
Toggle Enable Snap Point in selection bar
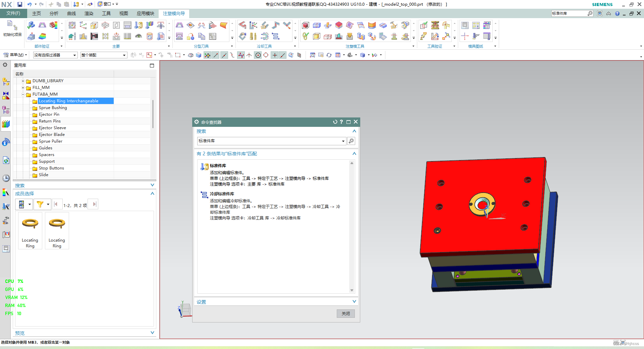[x=208, y=55]
